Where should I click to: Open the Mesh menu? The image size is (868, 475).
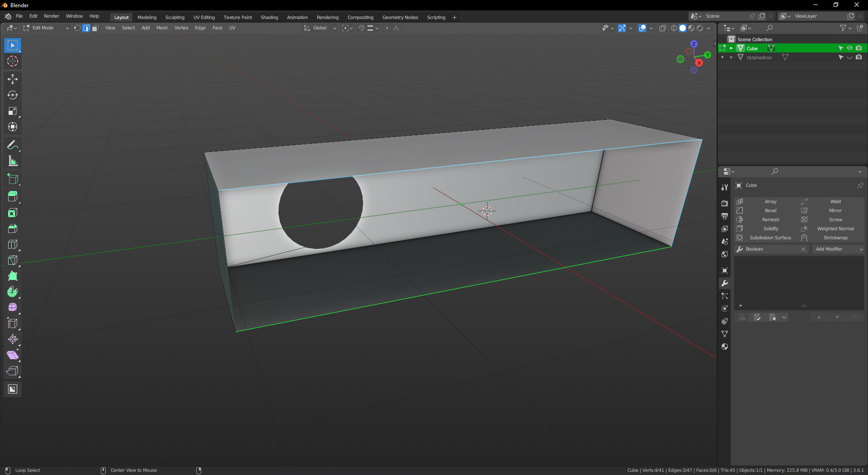pos(162,28)
